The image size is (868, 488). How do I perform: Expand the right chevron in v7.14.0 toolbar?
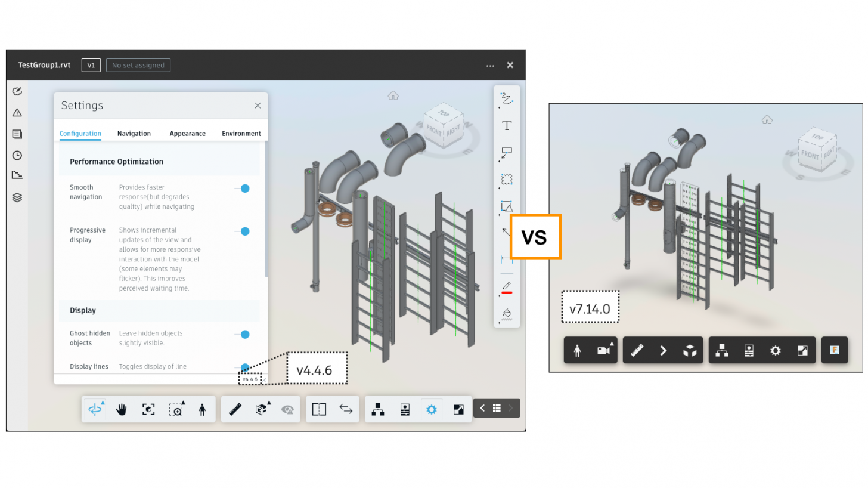(x=663, y=351)
